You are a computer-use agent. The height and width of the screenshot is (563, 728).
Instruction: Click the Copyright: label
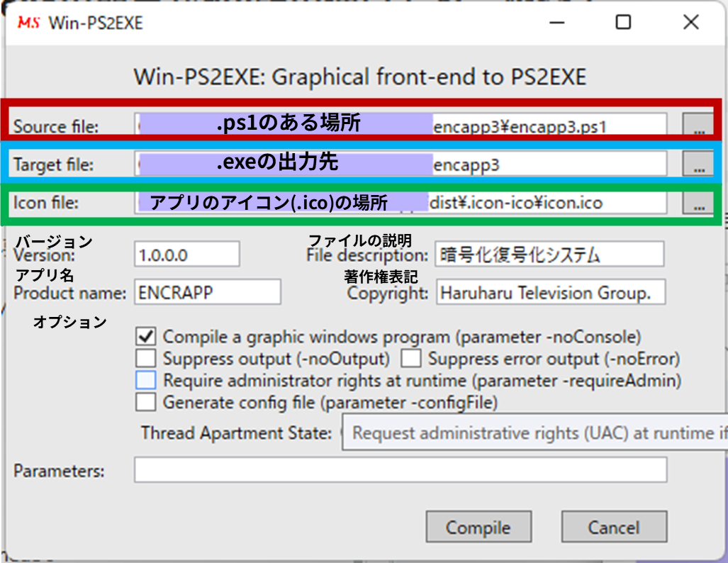(388, 293)
